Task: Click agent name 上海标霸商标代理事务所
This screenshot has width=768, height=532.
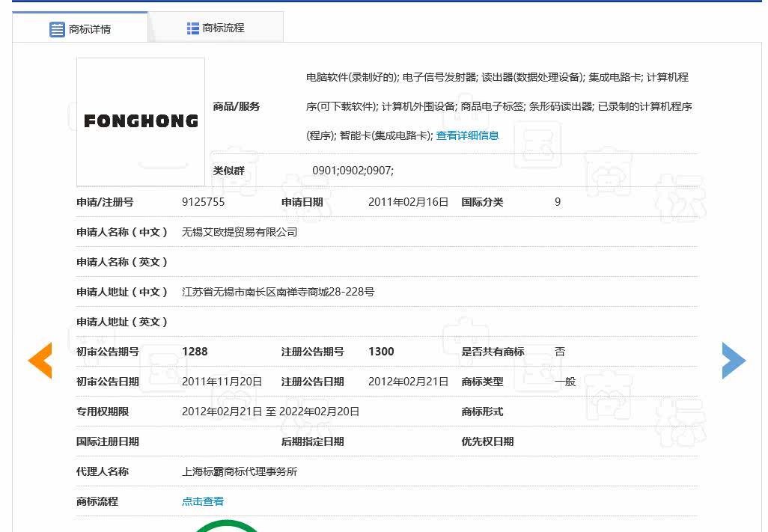Action: pyautogui.click(x=240, y=471)
